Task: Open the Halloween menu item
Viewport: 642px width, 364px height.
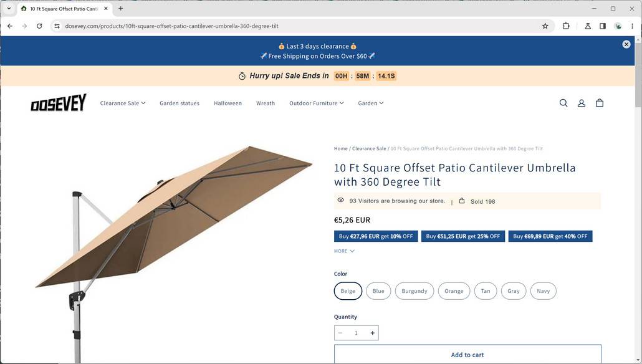Action: point(228,103)
